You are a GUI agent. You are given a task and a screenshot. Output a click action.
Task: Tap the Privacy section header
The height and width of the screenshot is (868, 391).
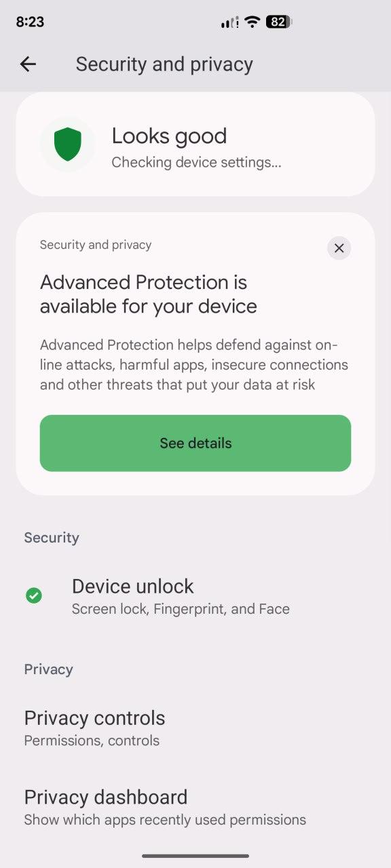point(48,669)
